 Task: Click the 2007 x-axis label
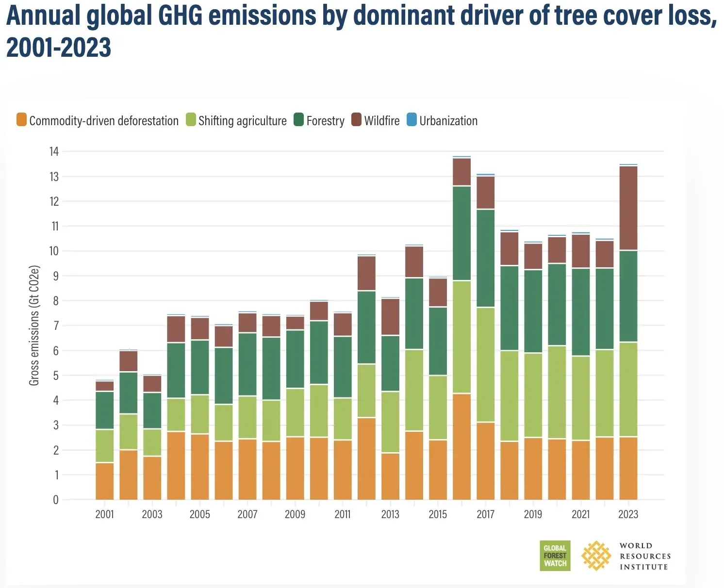247,514
